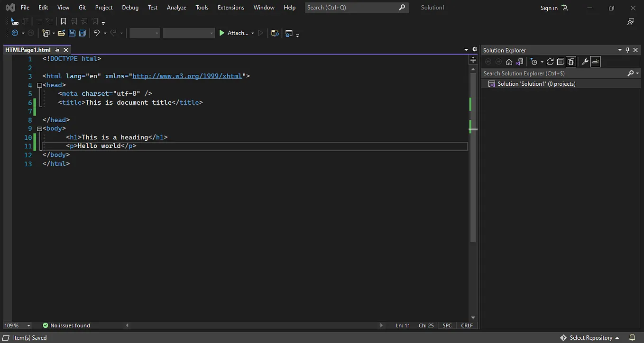Image resolution: width=644 pixels, height=343 pixels.
Task: Click the Undo arrow icon
Action: pos(97,33)
